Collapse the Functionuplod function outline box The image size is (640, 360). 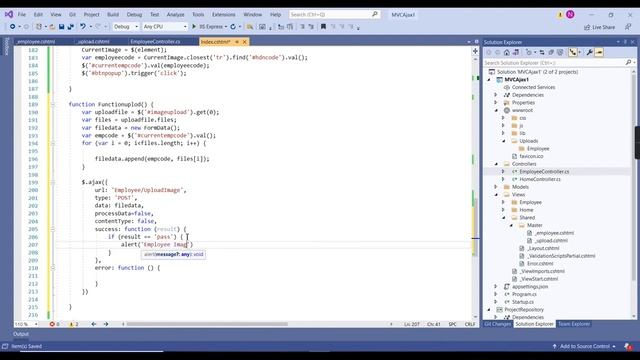[x=53, y=104]
